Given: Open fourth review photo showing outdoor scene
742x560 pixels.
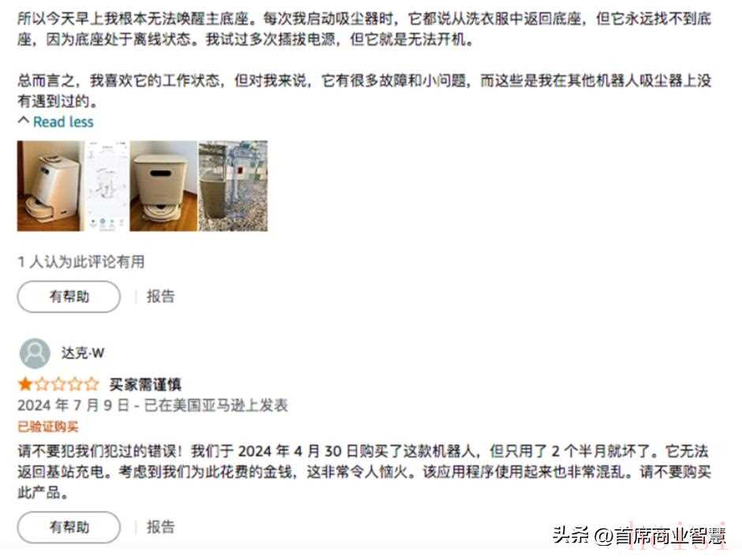Looking at the screenshot, I should click(x=233, y=186).
